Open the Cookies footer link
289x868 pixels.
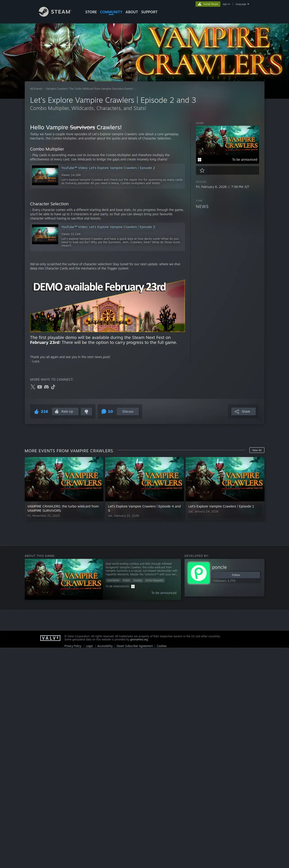point(161,646)
